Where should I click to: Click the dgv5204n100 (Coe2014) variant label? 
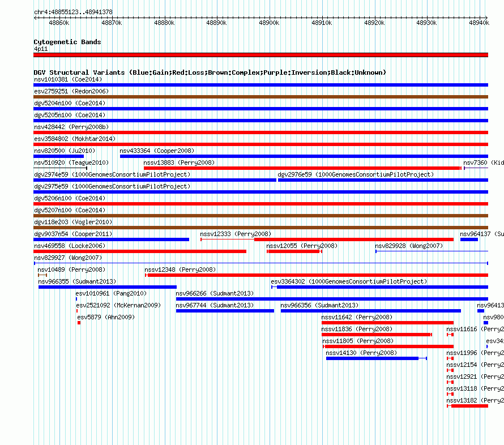(x=70, y=103)
